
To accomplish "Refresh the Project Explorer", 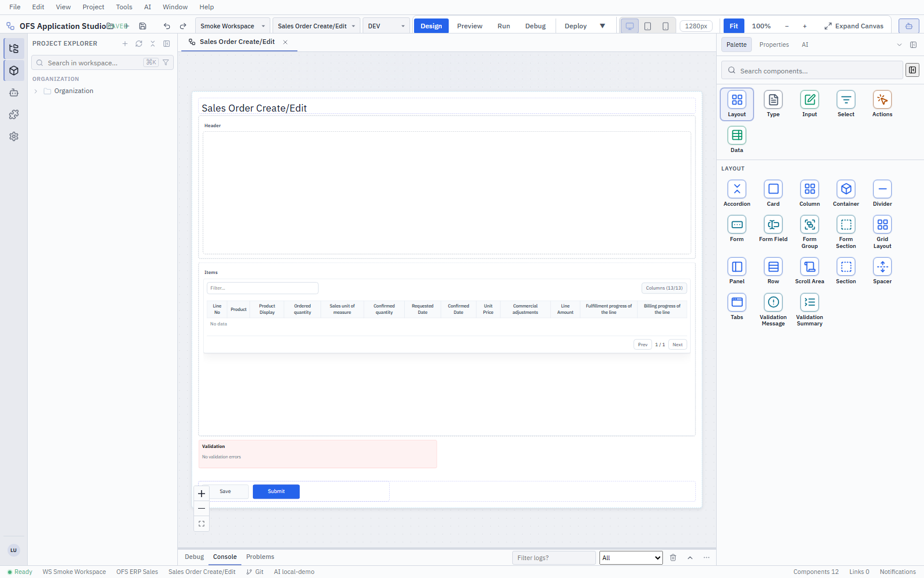I will click(139, 43).
